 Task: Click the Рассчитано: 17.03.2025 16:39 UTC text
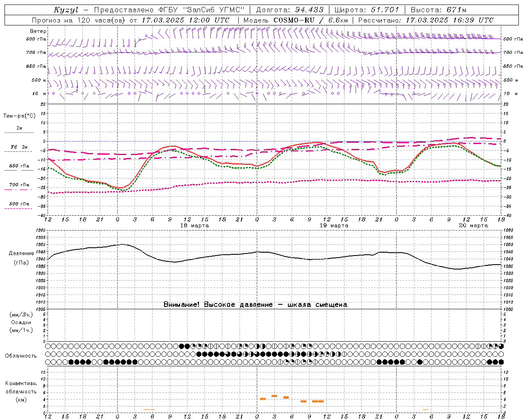coord(426,20)
